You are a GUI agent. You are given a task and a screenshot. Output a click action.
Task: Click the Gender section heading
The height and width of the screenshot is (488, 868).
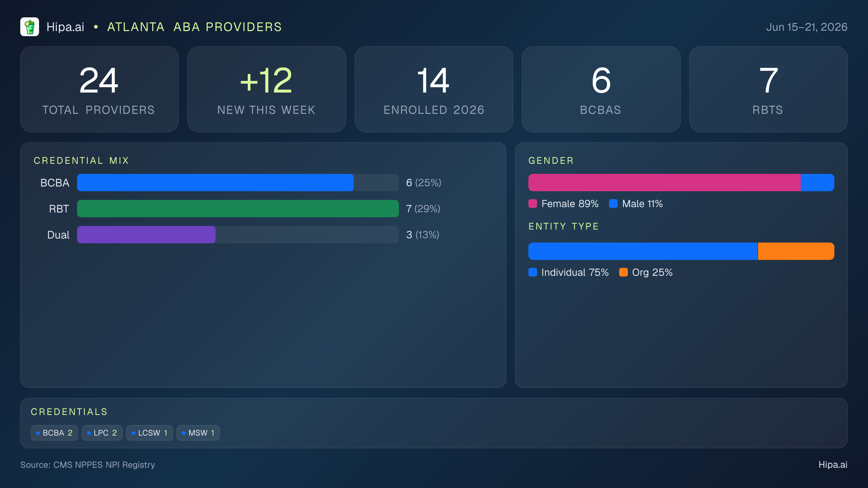point(551,160)
